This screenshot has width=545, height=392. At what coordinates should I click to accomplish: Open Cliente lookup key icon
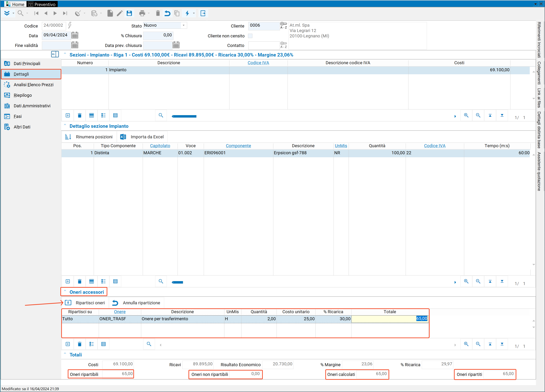click(x=284, y=25)
